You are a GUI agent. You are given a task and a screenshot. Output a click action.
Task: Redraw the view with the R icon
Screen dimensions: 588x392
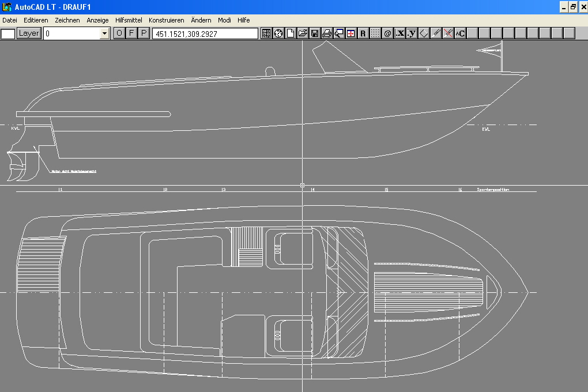(363, 33)
